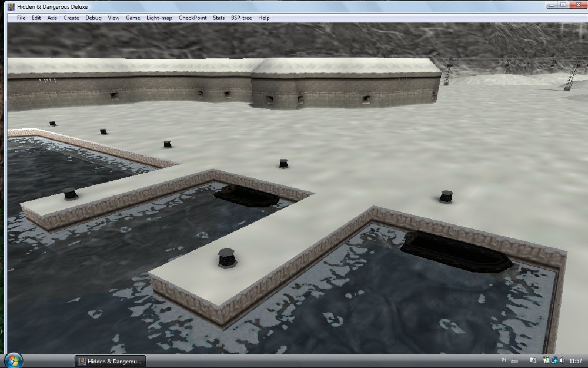588x368 pixels.
Task: Open the Stats menu
Action: pos(219,18)
